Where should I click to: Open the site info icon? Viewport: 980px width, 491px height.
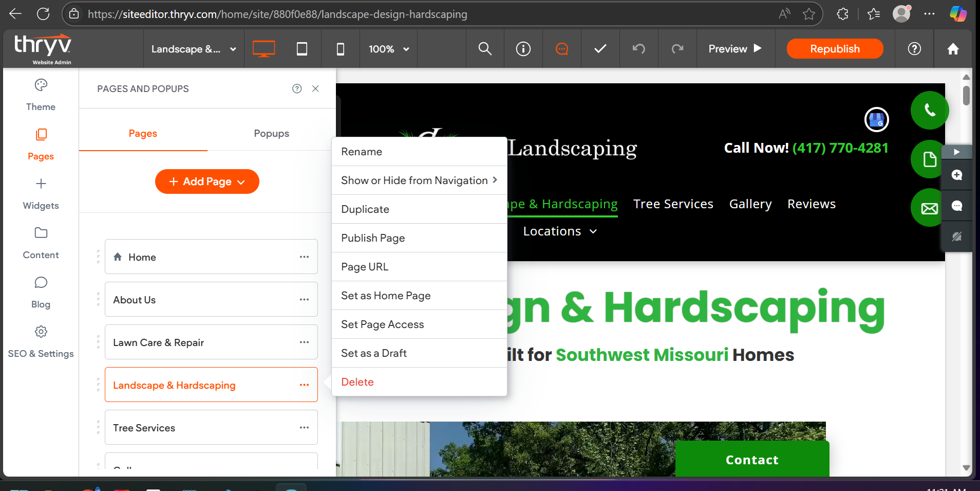(x=523, y=49)
